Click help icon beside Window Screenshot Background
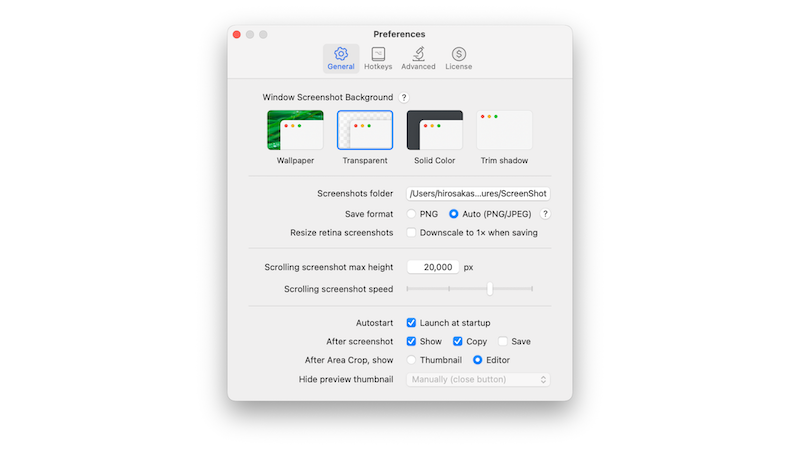The height and width of the screenshot is (450, 800). [x=404, y=97]
